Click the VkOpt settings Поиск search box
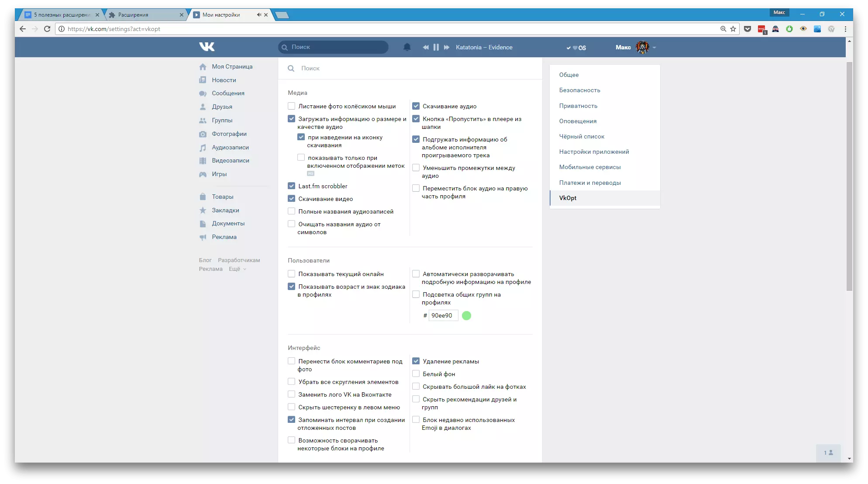868x484 pixels. click(410, 68)
